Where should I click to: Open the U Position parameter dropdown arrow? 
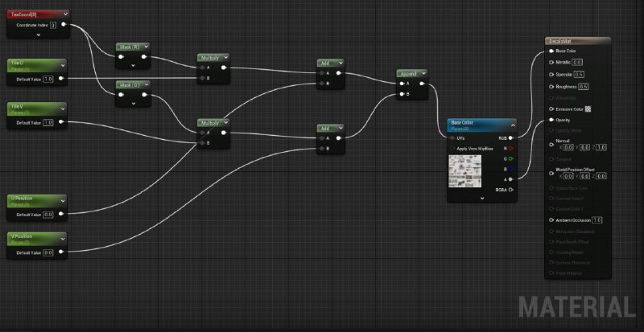click(x=63, y=201)
